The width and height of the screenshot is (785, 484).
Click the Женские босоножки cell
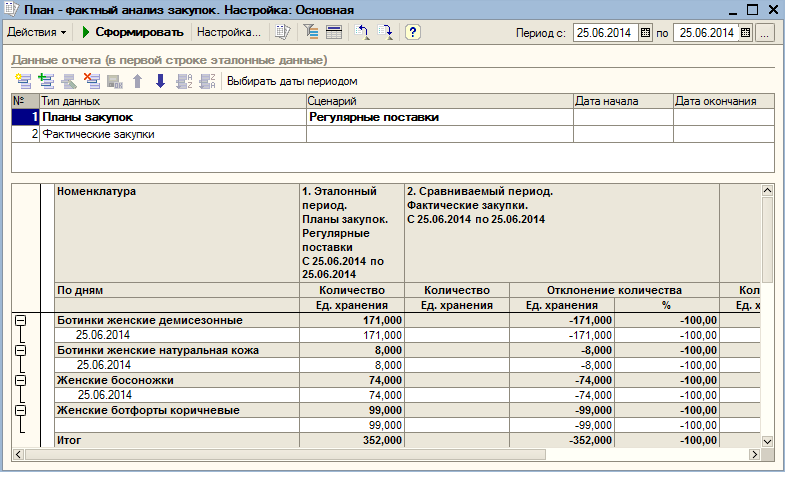(x=177, y=380)
